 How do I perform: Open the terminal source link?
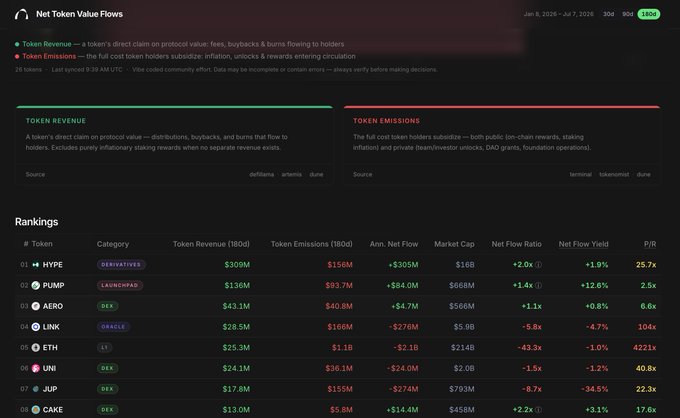[581, 174]
